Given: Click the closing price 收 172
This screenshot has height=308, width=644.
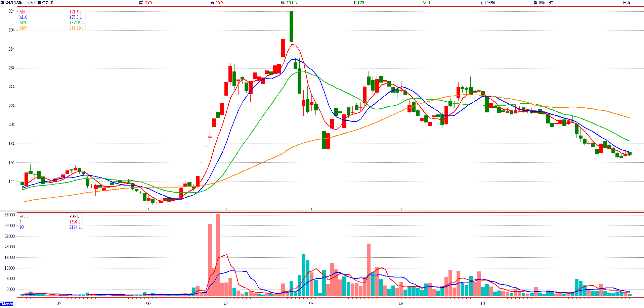Looking at the screenshot, I should [x=358, y=3].
